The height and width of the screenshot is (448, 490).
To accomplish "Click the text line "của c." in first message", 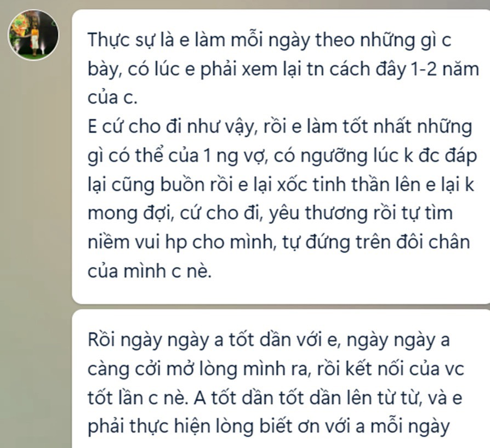I will click(112, 98).
